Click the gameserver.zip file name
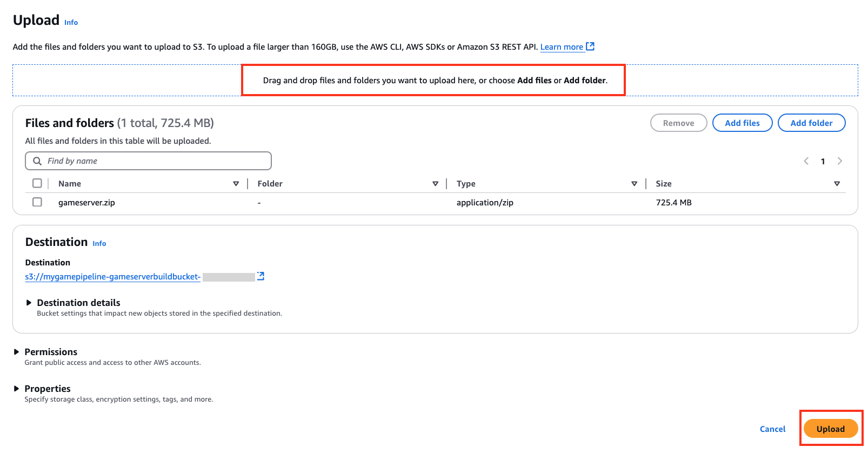Screen dimensions: 868x460 coord(86,203)
